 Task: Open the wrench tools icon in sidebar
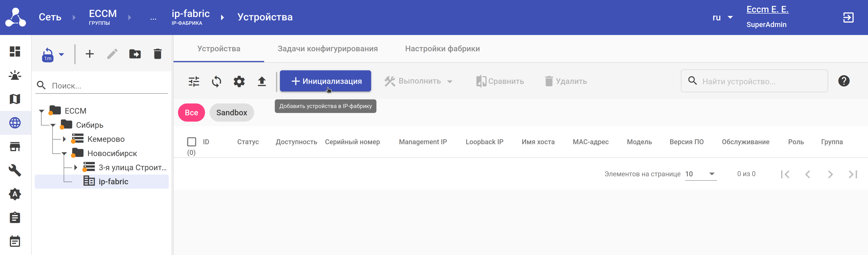click(x=15, y=170)
